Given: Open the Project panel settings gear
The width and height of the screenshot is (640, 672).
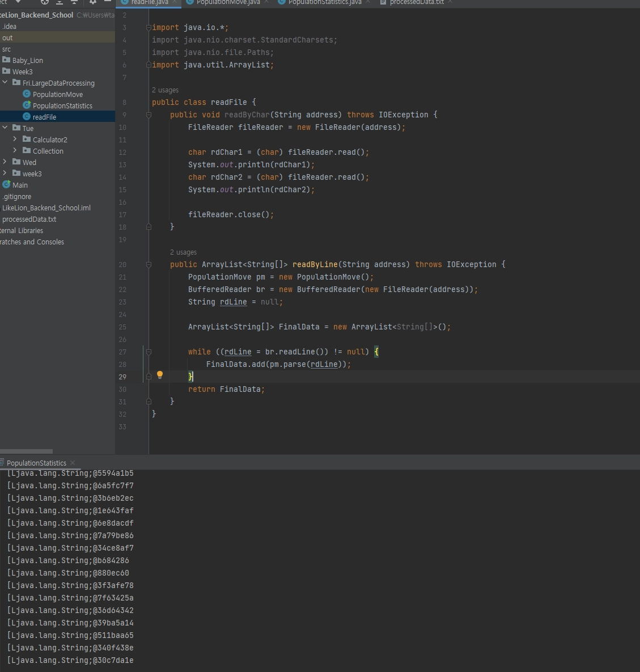Looking at the screenshot, I should pos(93,2).
